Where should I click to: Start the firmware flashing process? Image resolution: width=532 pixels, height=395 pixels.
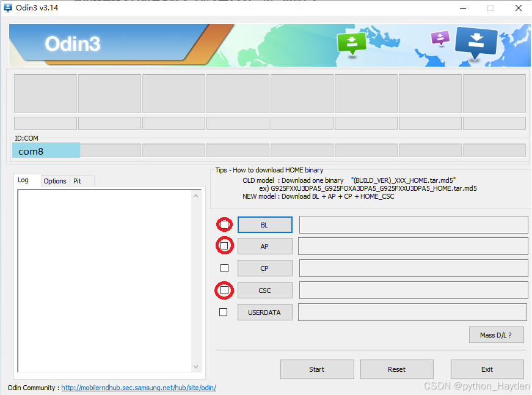317,369
